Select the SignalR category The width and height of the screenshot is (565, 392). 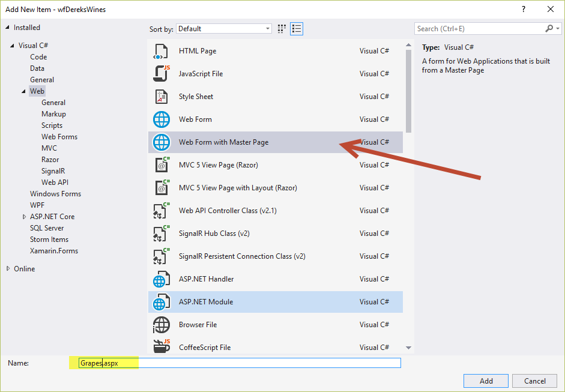coord(53,171)
